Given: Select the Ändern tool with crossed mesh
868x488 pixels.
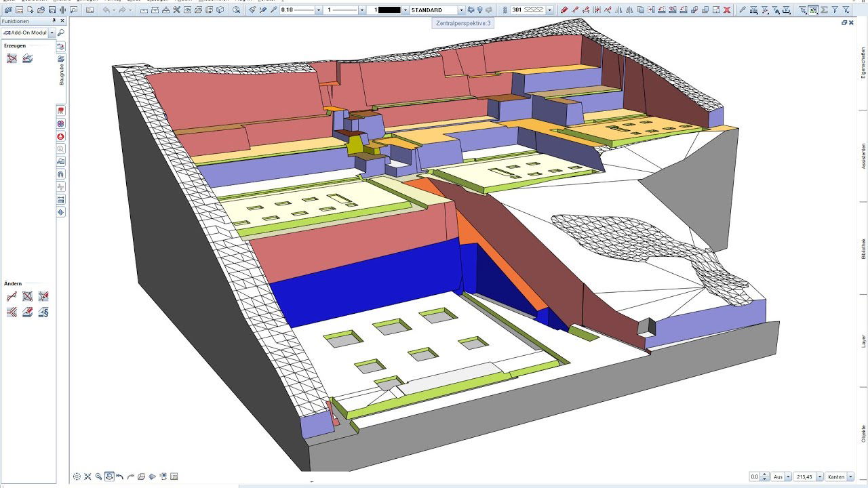Looking at the screenshot, I should pos(27,296).
